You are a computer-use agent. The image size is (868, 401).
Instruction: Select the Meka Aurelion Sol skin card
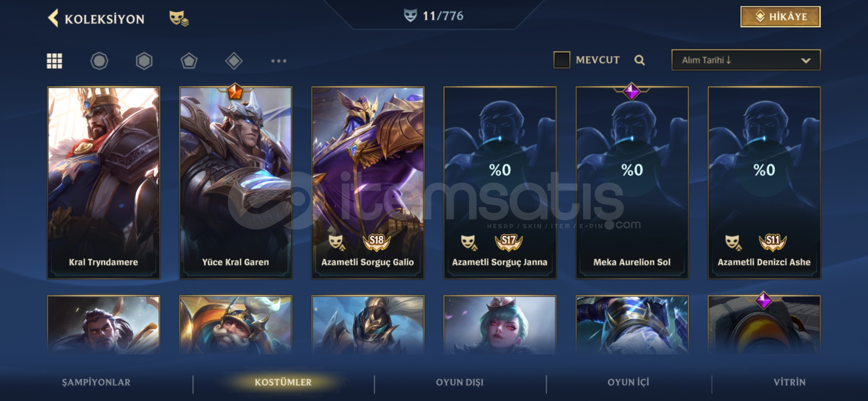point(632,183)
